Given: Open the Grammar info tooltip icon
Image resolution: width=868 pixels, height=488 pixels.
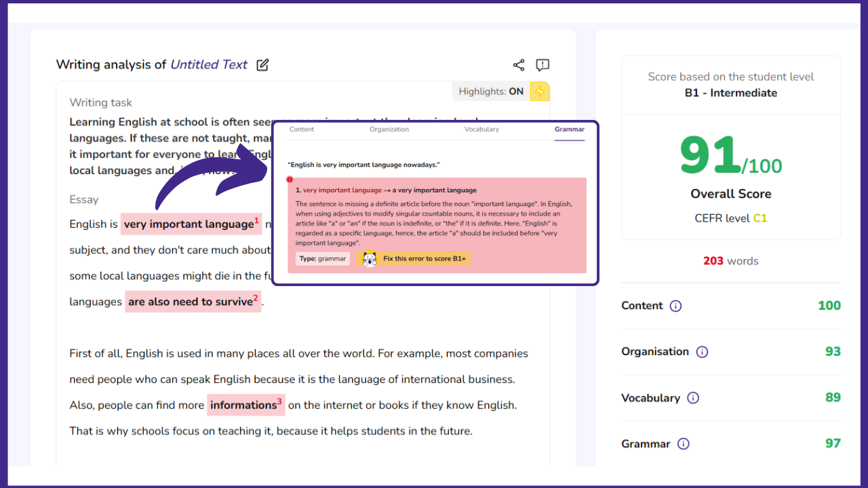Looking at the screenshot, I should (x=684, y=444).
